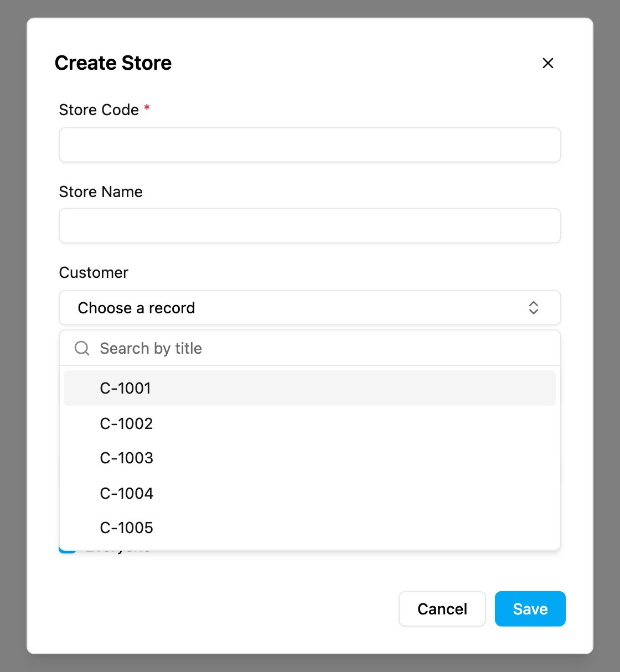Select customer C-1001
Viewport: 620px width, 672px height.
click(310, 388)
